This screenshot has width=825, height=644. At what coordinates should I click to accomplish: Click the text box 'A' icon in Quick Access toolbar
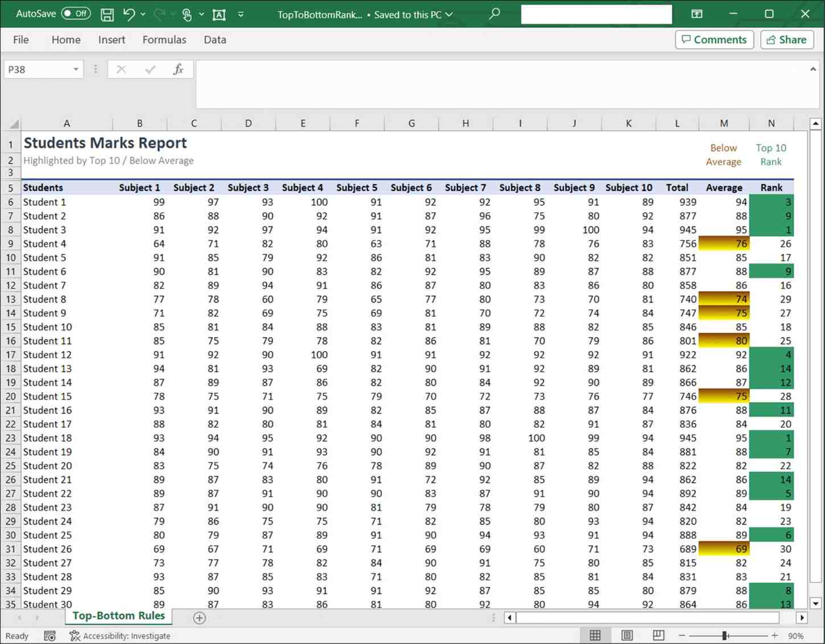pyautogui.click(x=219, y=15)
